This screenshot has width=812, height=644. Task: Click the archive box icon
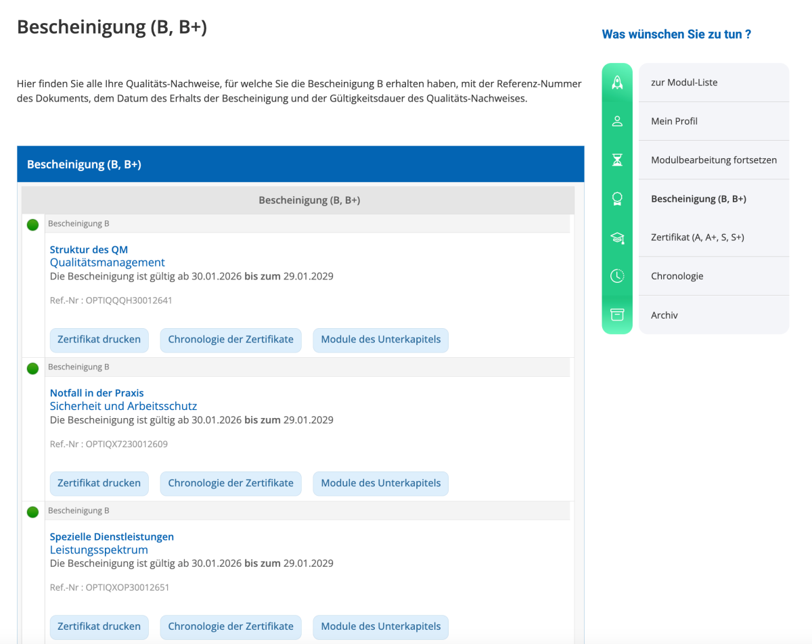coord(616,315)
